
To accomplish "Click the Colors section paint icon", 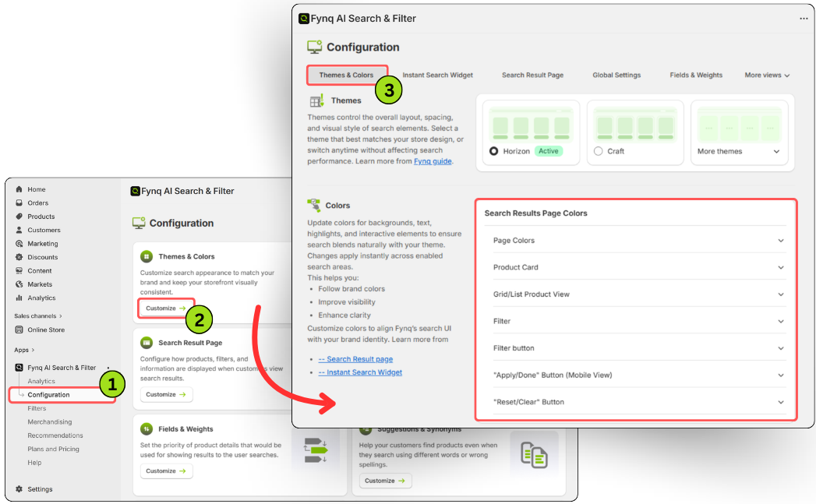I will (x=314, y=205).
